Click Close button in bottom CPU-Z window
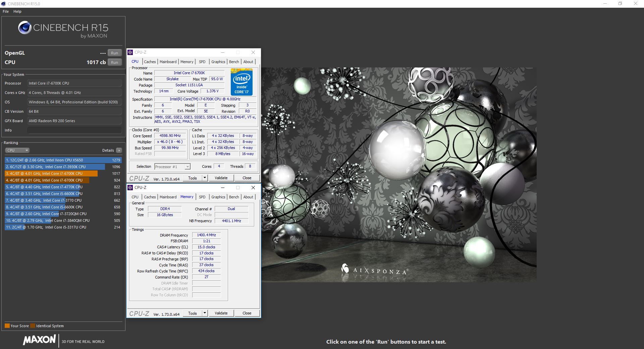The image size is (644, 349). [x=247, y=313]
